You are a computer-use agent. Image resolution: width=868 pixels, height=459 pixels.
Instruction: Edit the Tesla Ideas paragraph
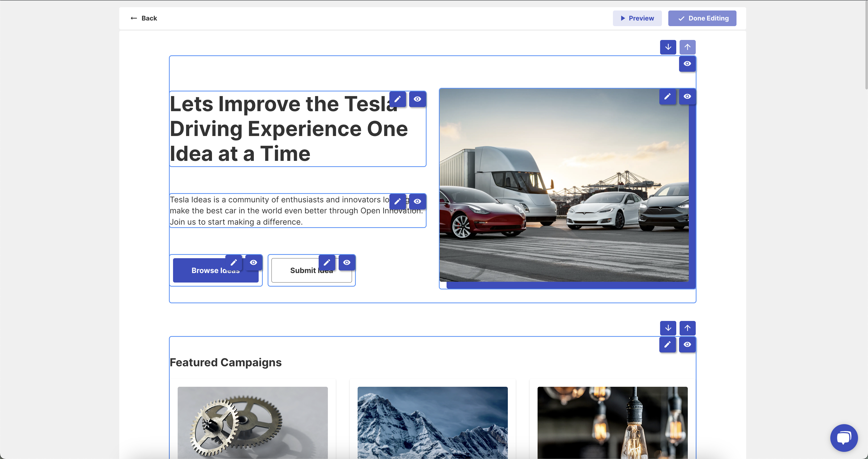398,201
